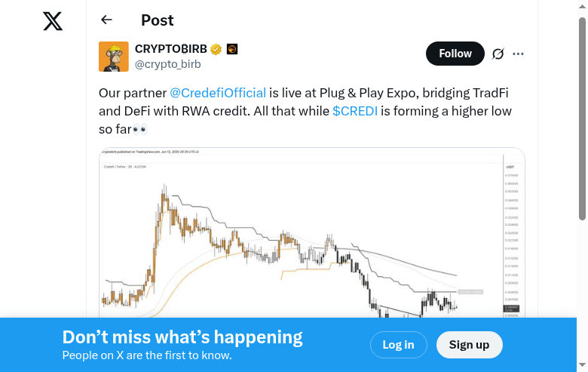Image resolution: width=588 pixels, height=372 pixels.
Task: Click the scrollbar up arrow
Action: click(582, 5)
